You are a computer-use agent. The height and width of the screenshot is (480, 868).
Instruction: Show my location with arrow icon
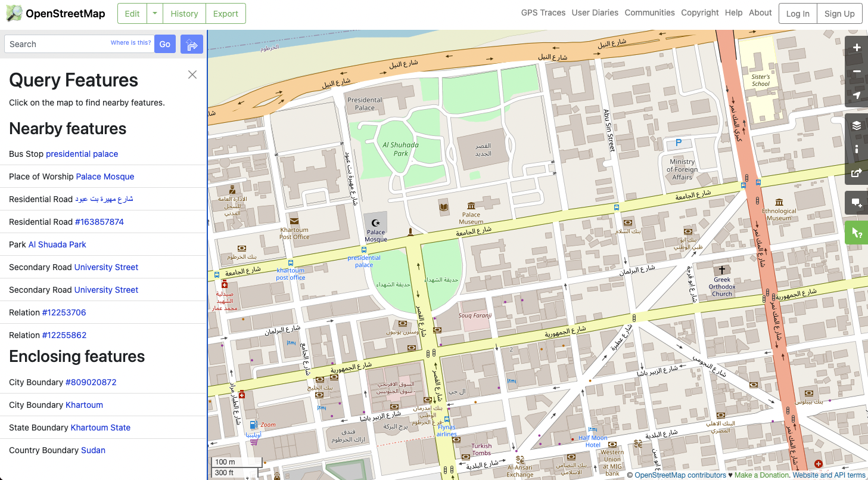pyautogui.click(x=857, y=95)
